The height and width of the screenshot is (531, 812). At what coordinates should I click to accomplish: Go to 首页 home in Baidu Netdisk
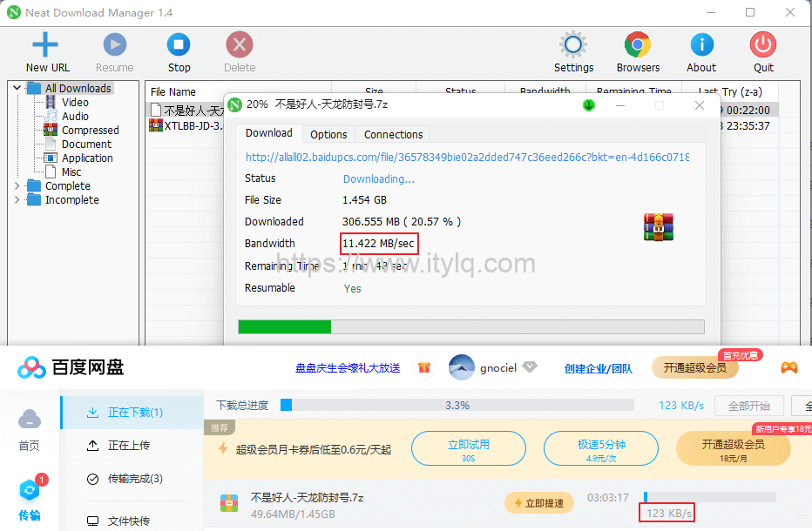(29, 433)
